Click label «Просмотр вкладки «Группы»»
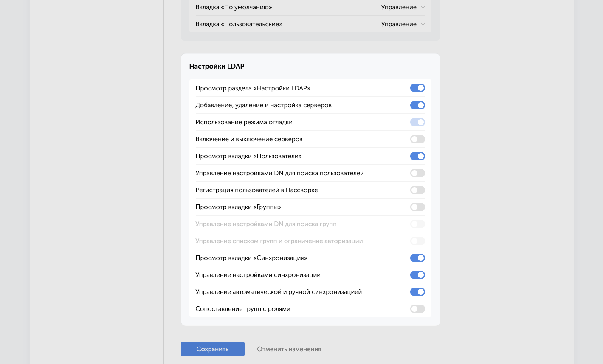The width and height of the screenshot is (603, 364). click(238, 207)
